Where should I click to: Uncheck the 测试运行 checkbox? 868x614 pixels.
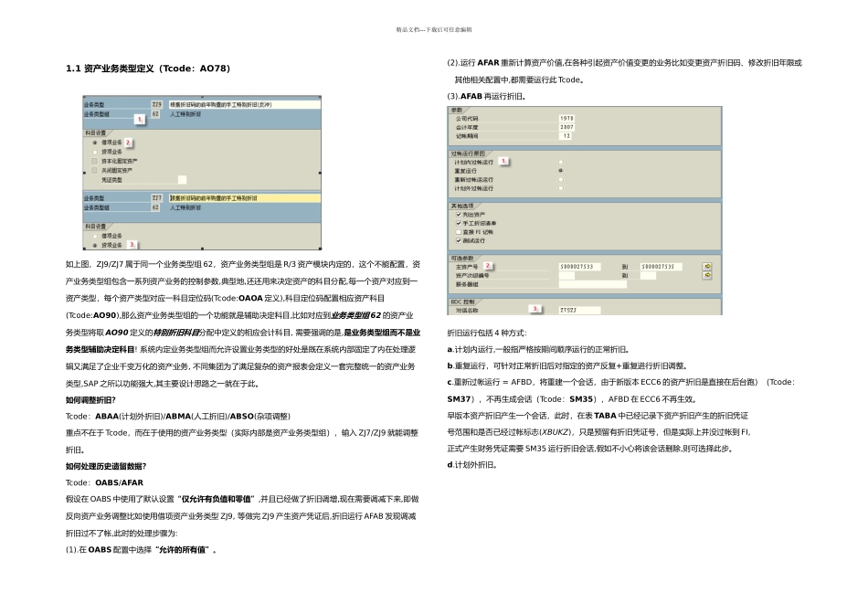point(459,241)
